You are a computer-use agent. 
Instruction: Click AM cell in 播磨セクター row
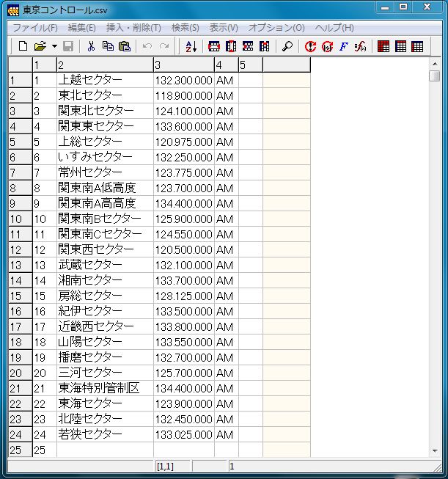(227, 357)
